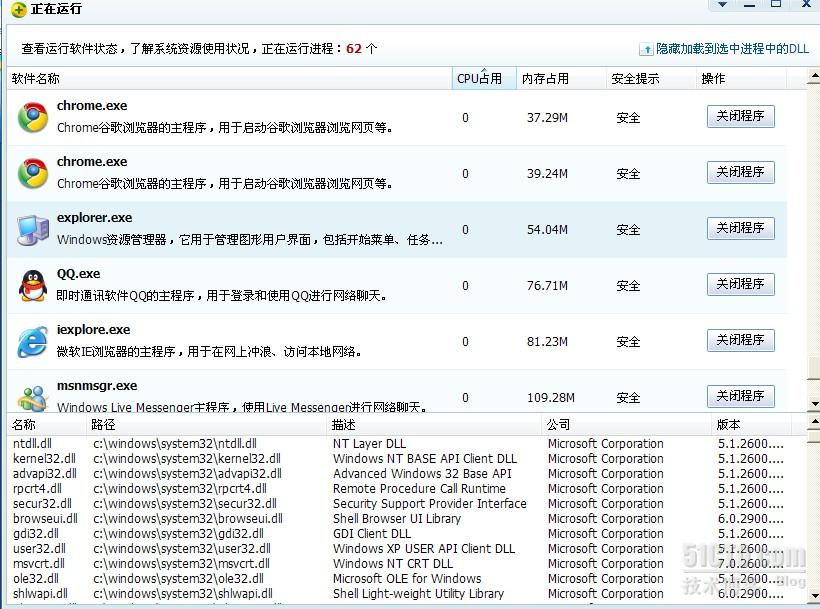820x609 pixels.
Task: Click the 安全 status in the QQ.exe row
Action: [628, 285]
